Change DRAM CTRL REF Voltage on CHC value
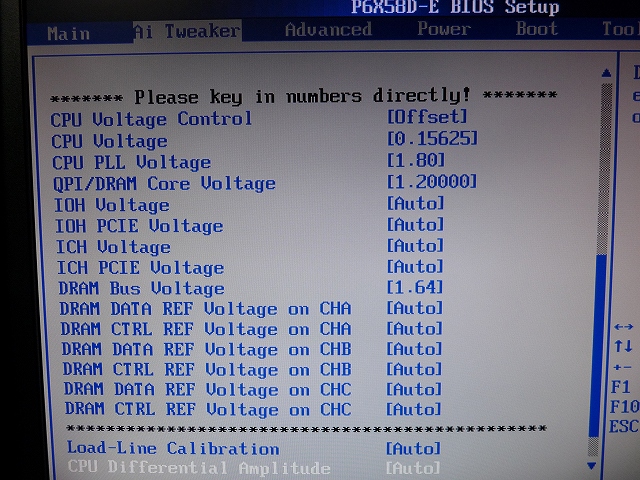Image resolution: width=640 pixels, height=480 pixels. click(x=413, y=409)
